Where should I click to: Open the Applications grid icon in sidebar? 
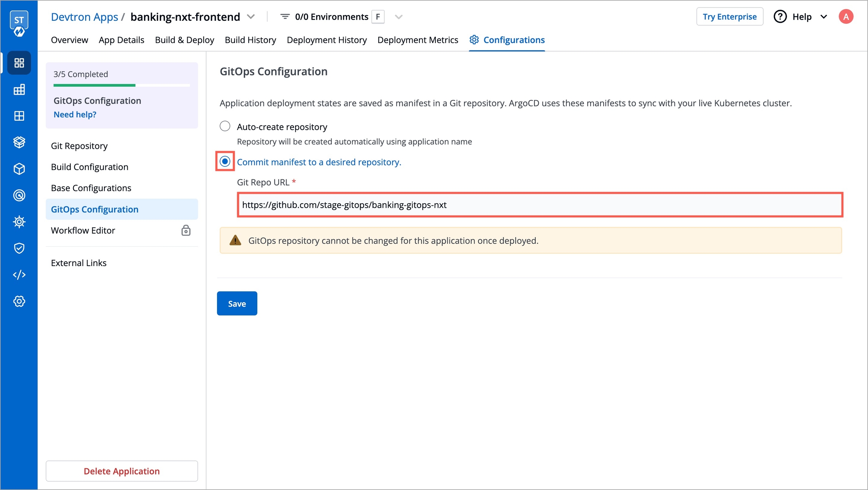pos(19,63)
